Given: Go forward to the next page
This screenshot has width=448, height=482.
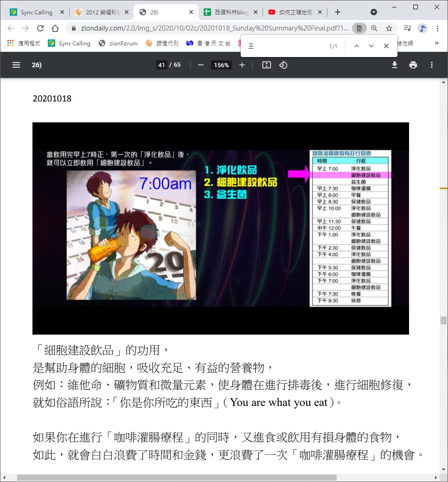Looking at the screenshot, I should 25,29.
